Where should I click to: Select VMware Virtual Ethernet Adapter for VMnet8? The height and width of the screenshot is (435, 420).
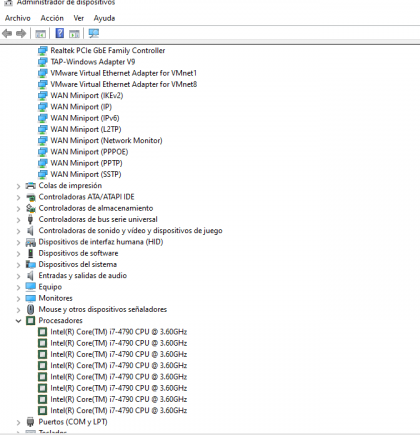tap(124, 84)
